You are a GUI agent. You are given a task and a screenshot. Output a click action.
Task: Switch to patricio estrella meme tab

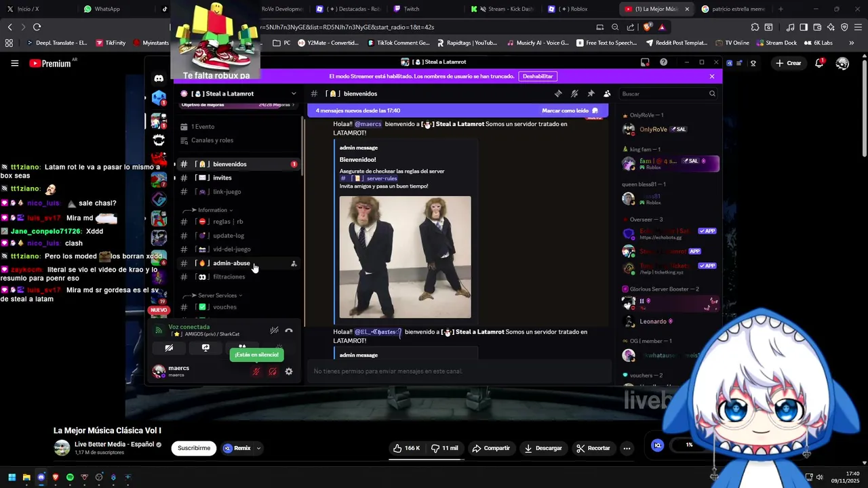(733, 9)
